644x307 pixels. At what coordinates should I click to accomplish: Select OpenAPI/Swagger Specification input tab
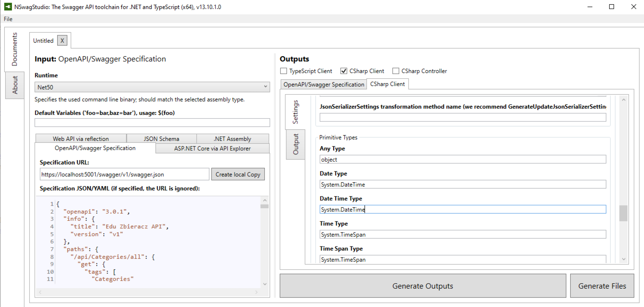[x=95, y=148]
